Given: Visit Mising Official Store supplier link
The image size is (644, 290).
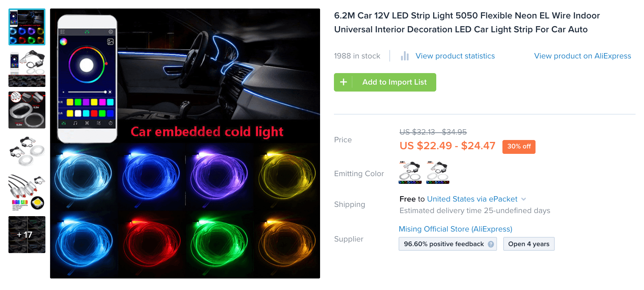Looking at the screenshot, I should [455, 229].
